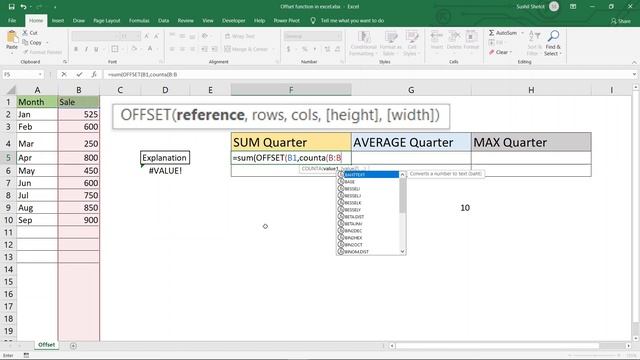Click Merge & Center button
Image resolution: width=640 pixels, height=360 pixels.
[246, 49]
